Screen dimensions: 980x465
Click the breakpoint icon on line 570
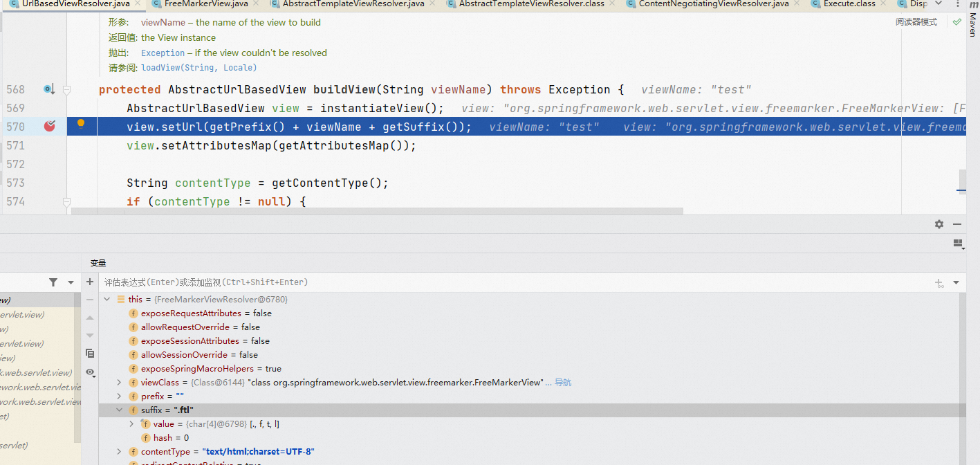point(49,126)
